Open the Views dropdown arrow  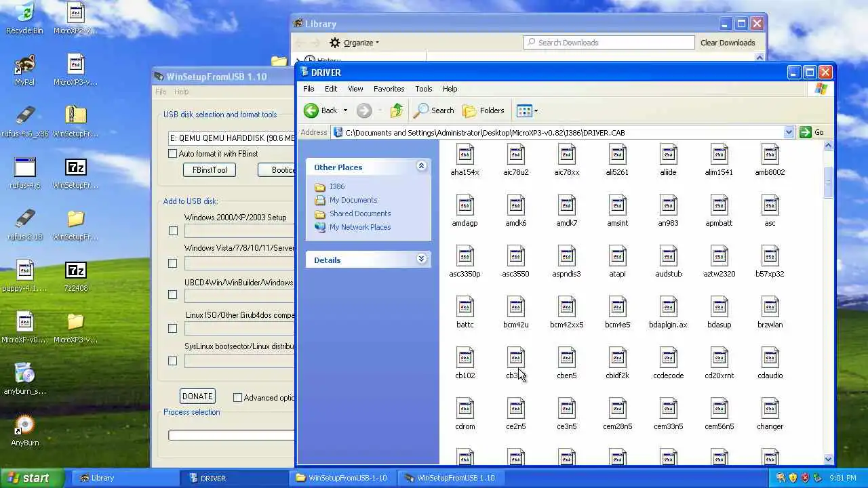(x=536, y=110)
